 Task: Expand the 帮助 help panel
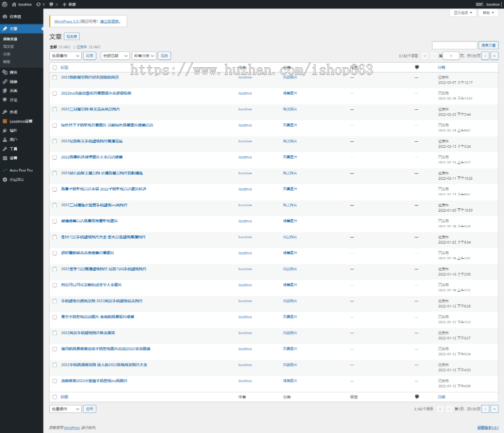[x=488, y=12]
